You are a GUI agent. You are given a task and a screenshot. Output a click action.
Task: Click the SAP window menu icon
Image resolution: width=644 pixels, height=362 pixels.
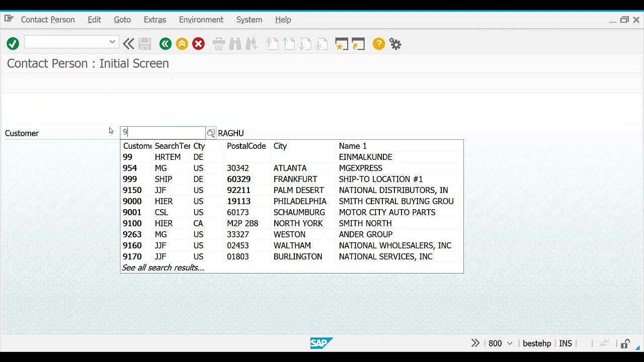point(9,19)
